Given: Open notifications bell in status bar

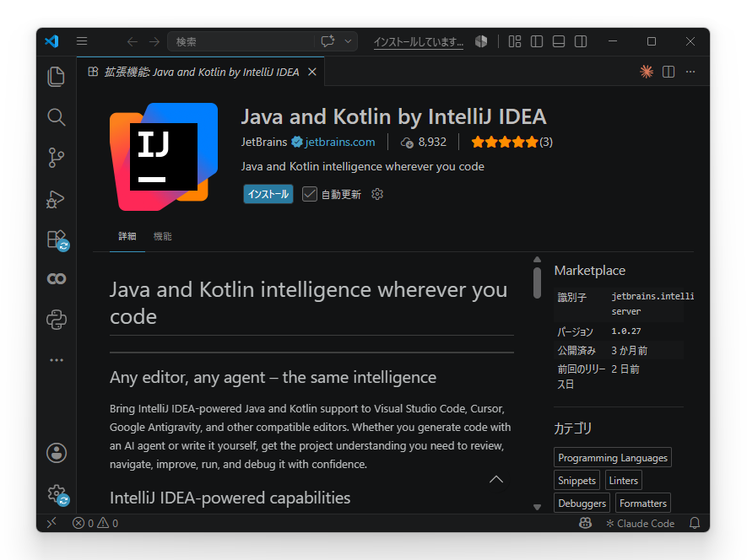Looking at the screenshot, I should pyautogui.click(x=695, y=524).
